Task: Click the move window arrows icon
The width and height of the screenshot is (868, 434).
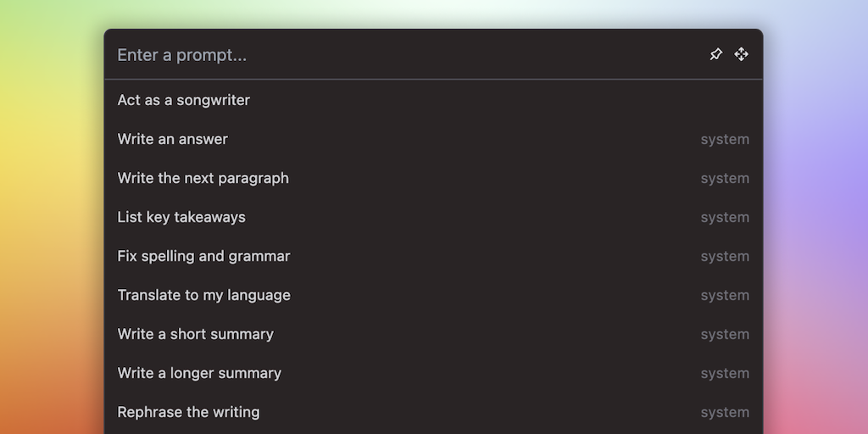Action: (742, 54)
